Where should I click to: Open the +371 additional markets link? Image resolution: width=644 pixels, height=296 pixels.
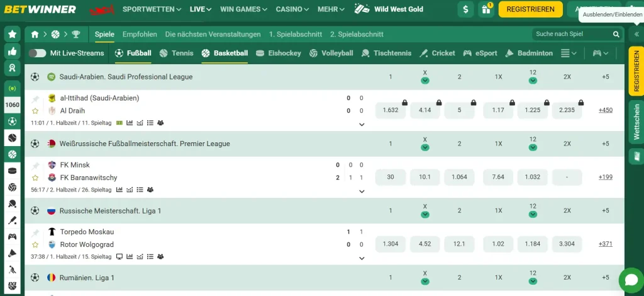(x=606, y=244)
